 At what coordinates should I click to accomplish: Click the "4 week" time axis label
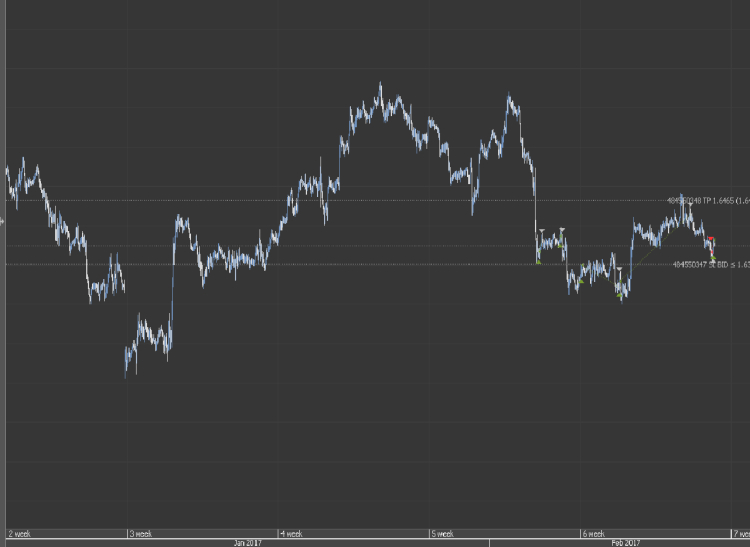point(291,534)
